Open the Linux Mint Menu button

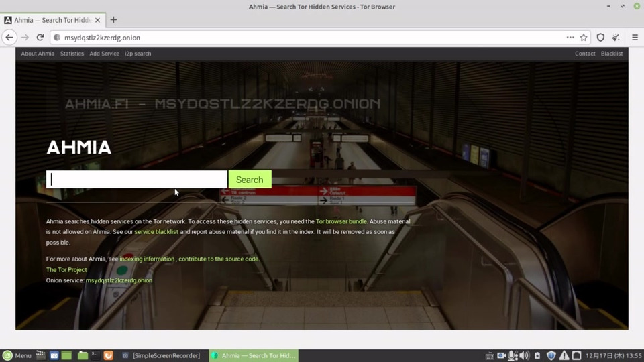coord(17,355)
